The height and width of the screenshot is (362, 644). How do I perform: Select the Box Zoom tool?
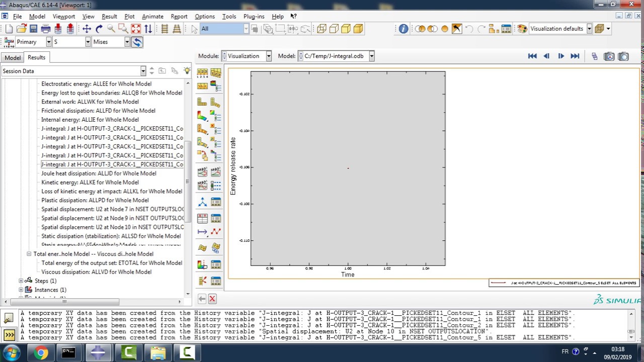123,29
